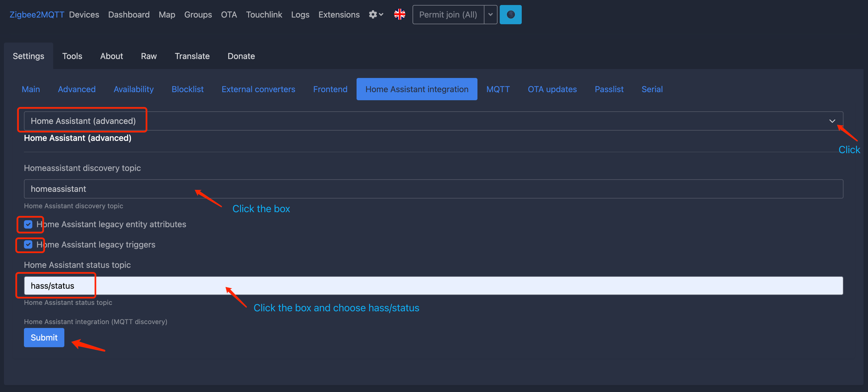Open the settings gear menu
This screenshot has width=868, height=392.
[x=376, y=15]
